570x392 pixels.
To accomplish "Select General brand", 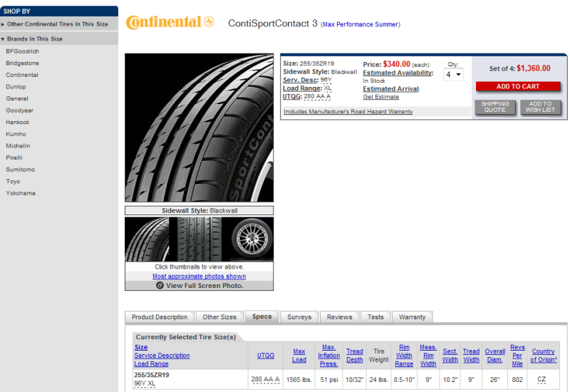I will (x=16, y=98).
